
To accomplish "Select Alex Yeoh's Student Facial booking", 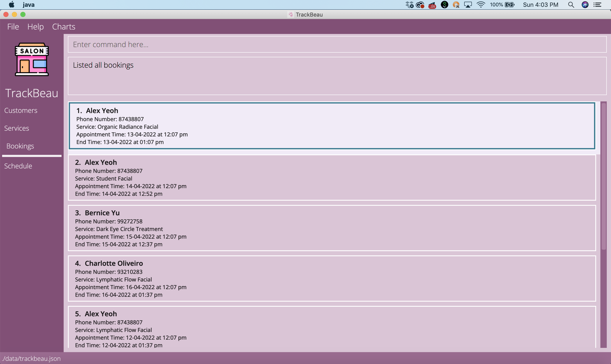I will click(332, 178).
